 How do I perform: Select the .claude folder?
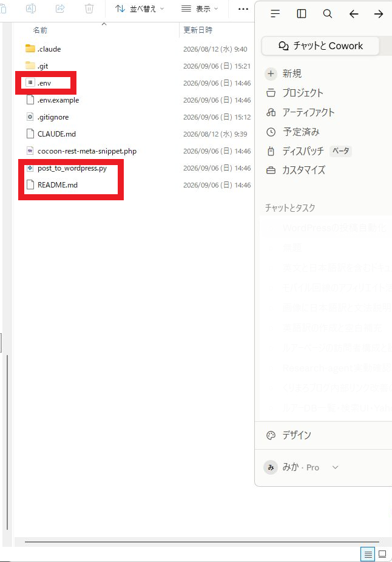coord(49,49)
